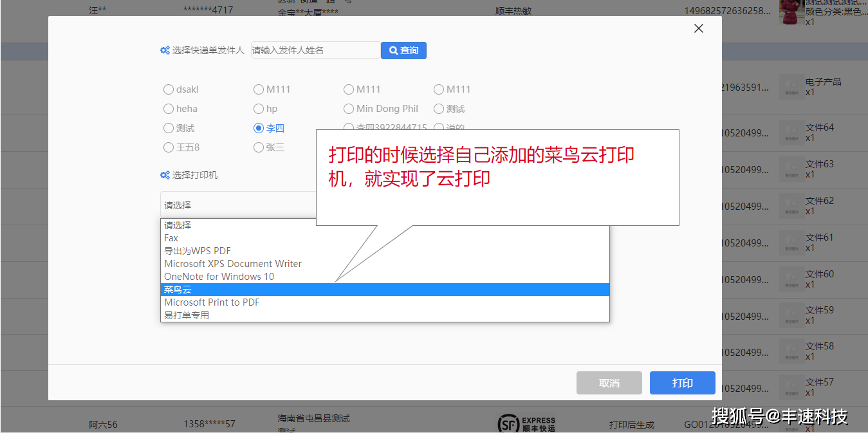The image size is (868, 435).
Task: Select the 李四 sender radio button
Action: pos(259,128)
